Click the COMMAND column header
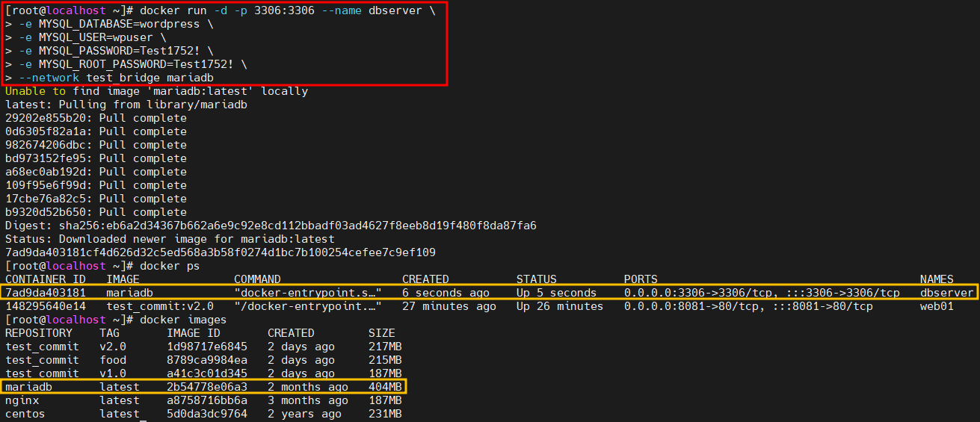Screen dimensions: 980x422 point(257,279)
